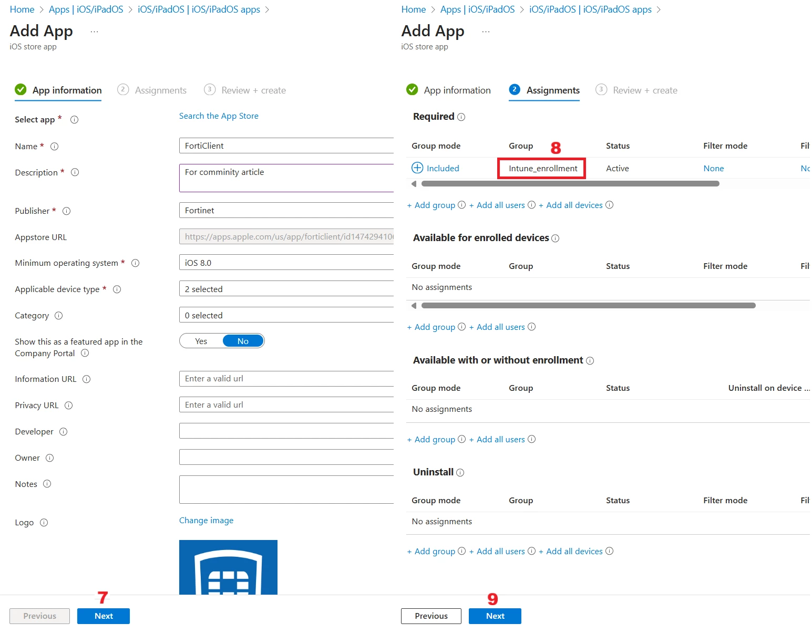Click None filter mode link
The image size is (812, 644).
click(x=713, y=169)
